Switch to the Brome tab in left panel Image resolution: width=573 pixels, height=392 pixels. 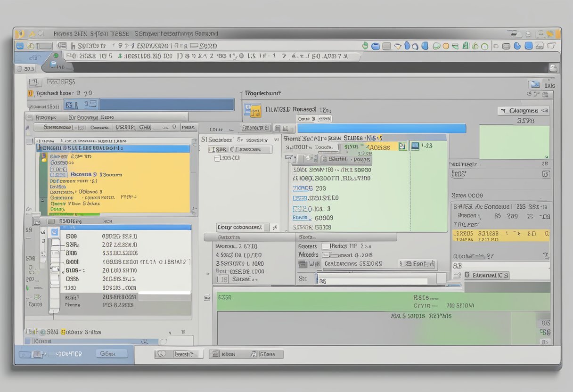[x=47, y=117]
